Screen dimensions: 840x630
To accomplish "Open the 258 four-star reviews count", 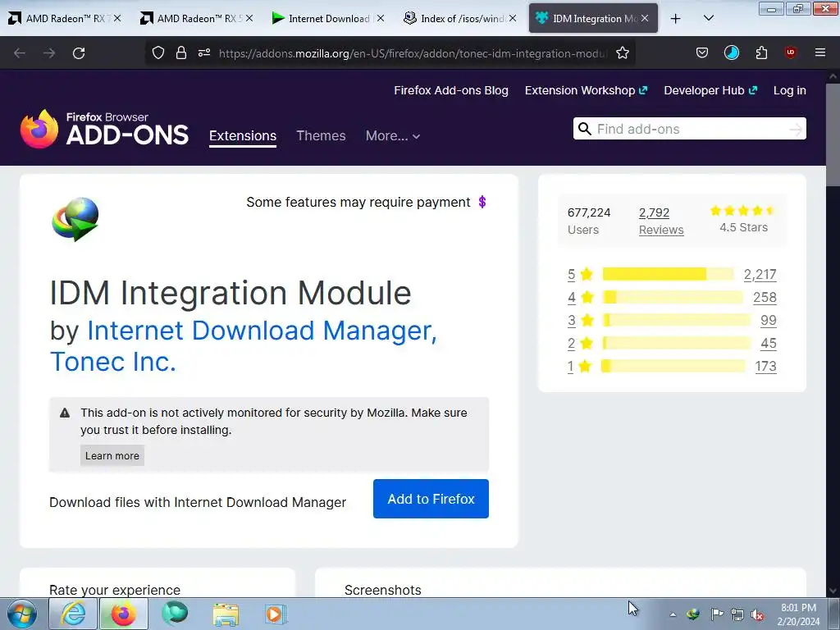I will coord(765,297).
